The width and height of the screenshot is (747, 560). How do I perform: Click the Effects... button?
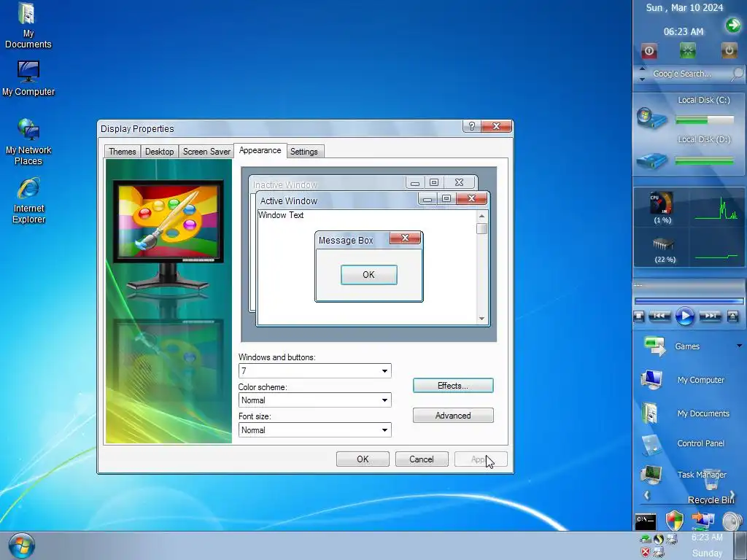coord(453,386)
